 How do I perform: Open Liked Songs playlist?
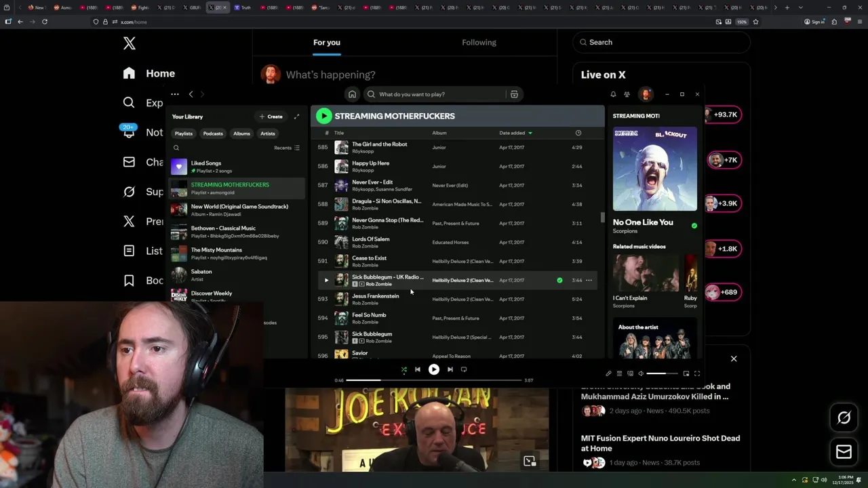237,167
